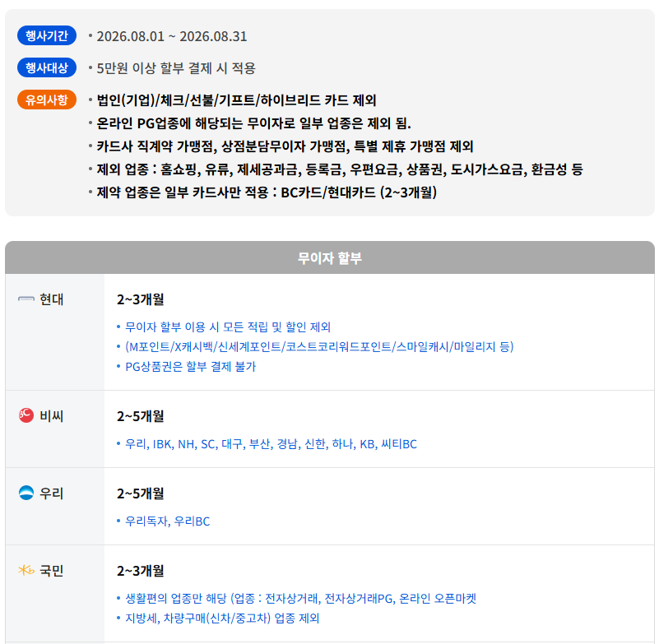Click 무이자 할부 이용 시 모든 적립 note
The height and width of the screenshot is (644, 659).
(x=228, y=327)
